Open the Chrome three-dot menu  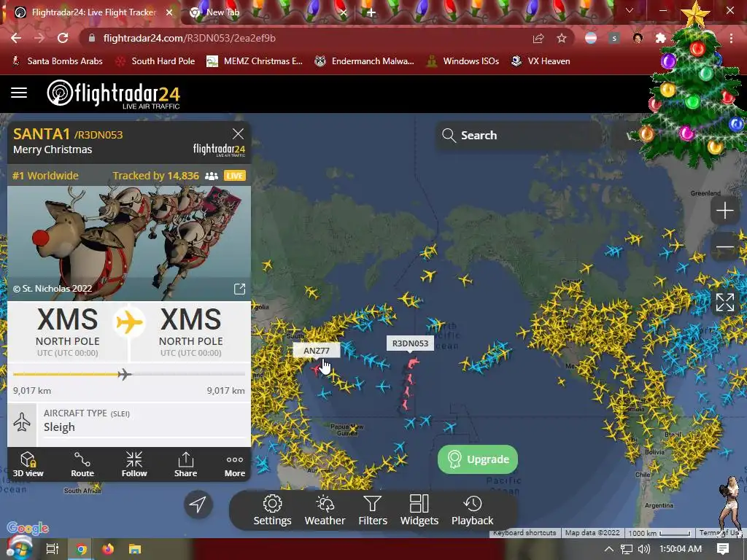pyautogui.click(x=731, y=38)
